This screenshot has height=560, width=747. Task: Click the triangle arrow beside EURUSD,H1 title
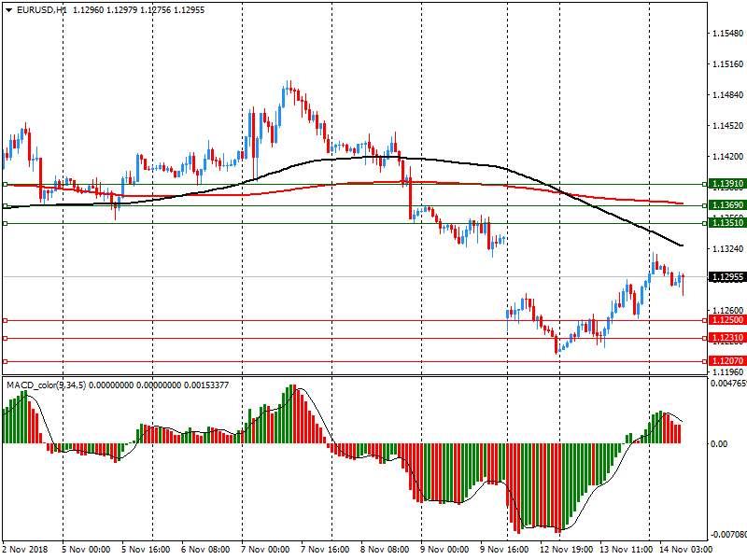pos(8,9)
